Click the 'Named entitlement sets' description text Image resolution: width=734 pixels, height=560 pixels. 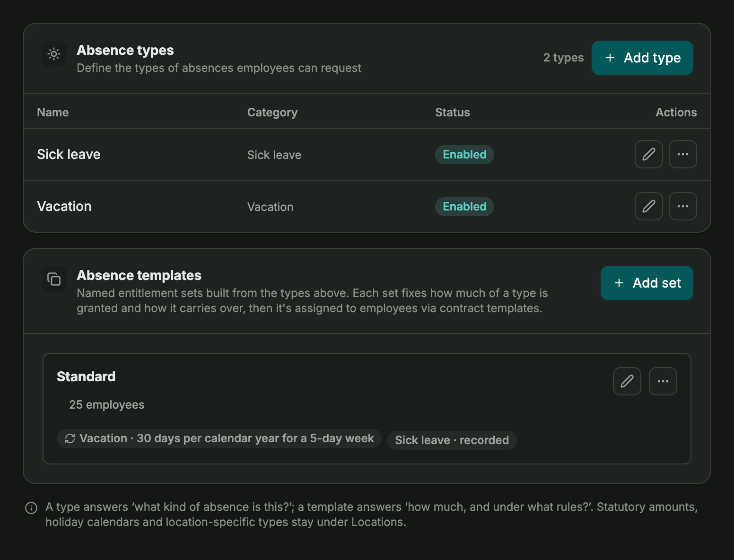(x=312, y=301)
